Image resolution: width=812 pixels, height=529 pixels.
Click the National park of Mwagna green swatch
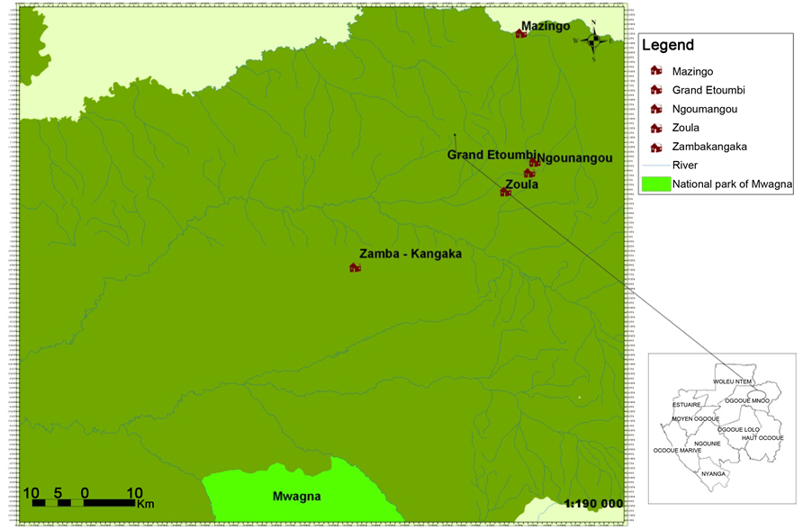coord(656,184)
